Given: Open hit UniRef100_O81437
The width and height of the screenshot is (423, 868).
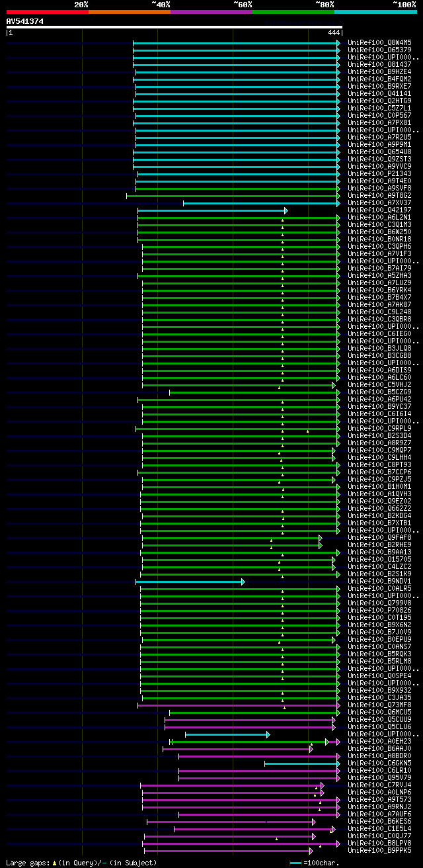Looking at the screenshot, I should [x=380, y=64].
